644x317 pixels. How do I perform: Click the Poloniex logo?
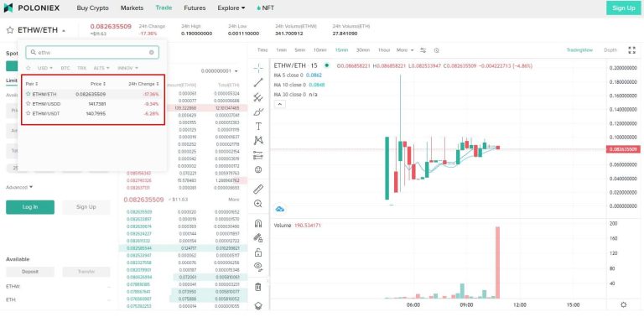[x=32, y=8]
